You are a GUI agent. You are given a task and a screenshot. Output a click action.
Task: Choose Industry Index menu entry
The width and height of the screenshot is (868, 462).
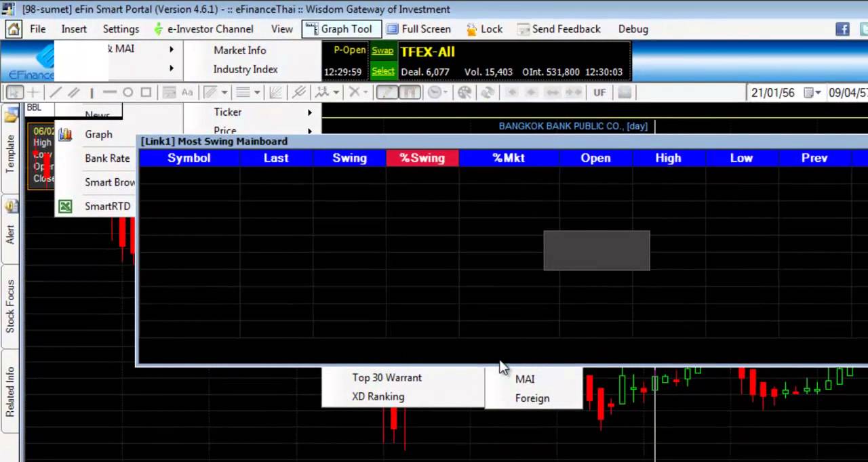[x=245, y=69]
